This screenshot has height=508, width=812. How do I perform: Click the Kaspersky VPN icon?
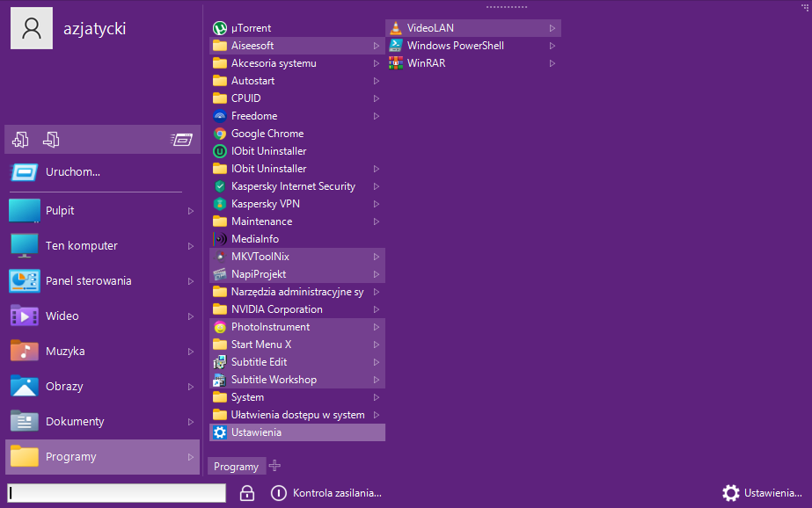click(220, 204)
